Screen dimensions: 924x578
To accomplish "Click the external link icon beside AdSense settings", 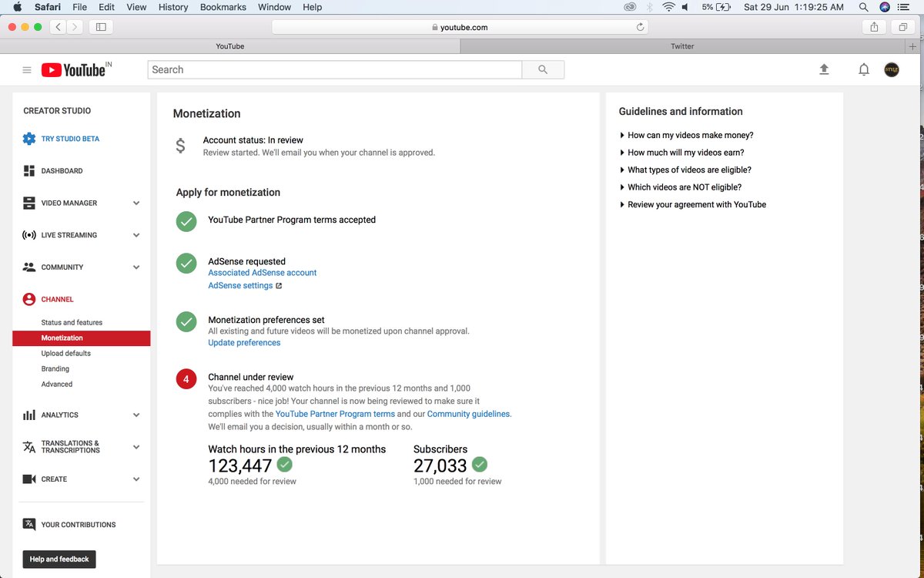I will coord(279,286).
